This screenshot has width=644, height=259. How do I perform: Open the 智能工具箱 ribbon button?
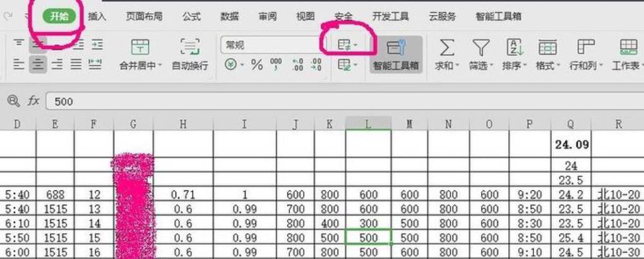(x=396, y=54)
